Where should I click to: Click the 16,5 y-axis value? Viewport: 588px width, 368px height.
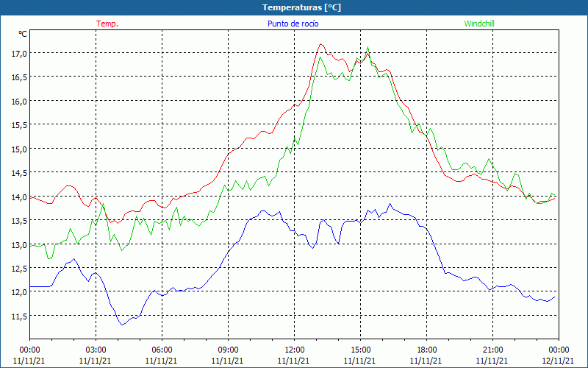[x=19, y=77]
